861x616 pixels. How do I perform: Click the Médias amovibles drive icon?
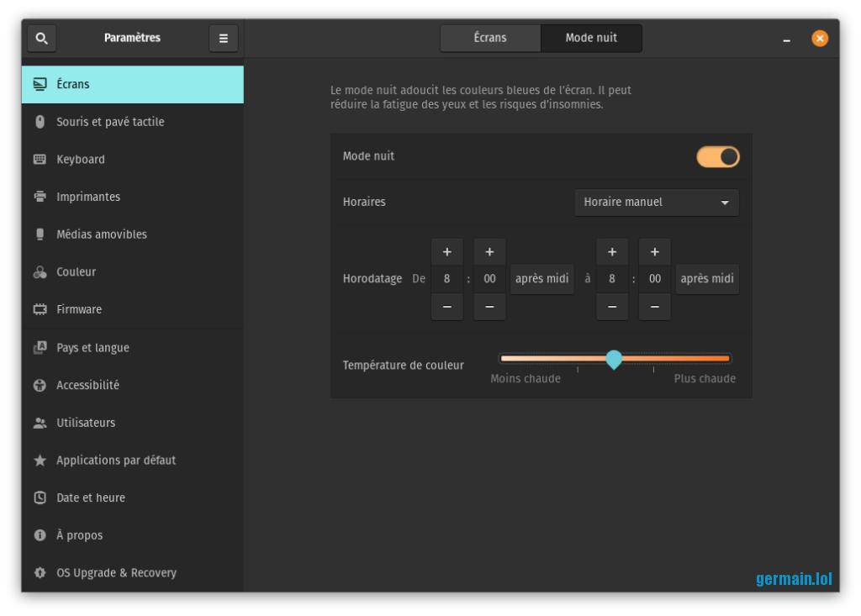click(40, 234)
